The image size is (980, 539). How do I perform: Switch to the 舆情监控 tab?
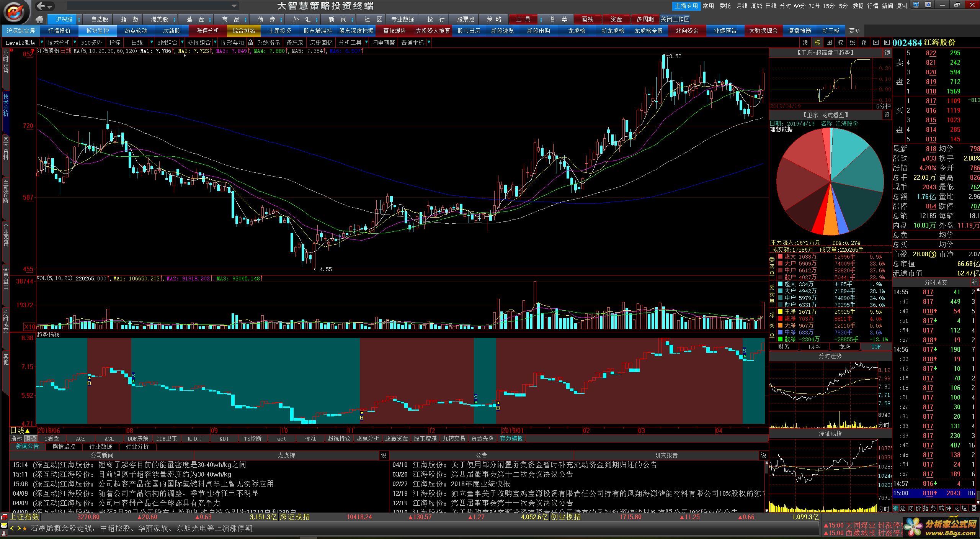coord(64,446)
